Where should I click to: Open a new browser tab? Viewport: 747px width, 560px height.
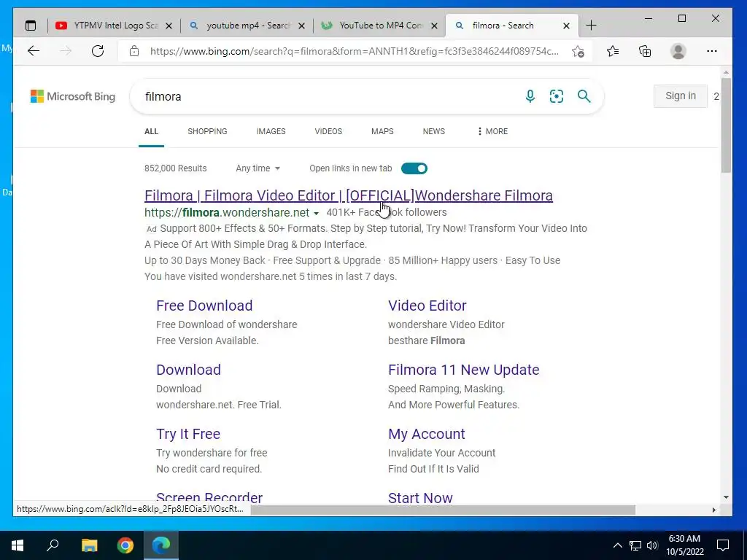(x=591, y=26)
